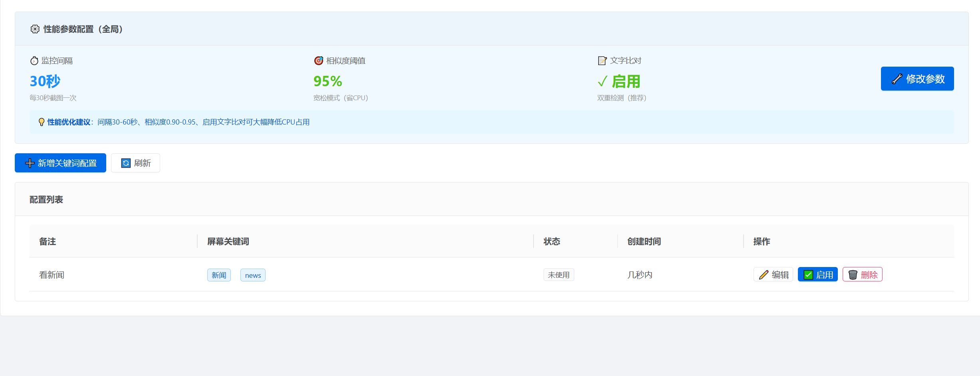Click the pencil icon on 编辑 button

(x=763, y=275)
